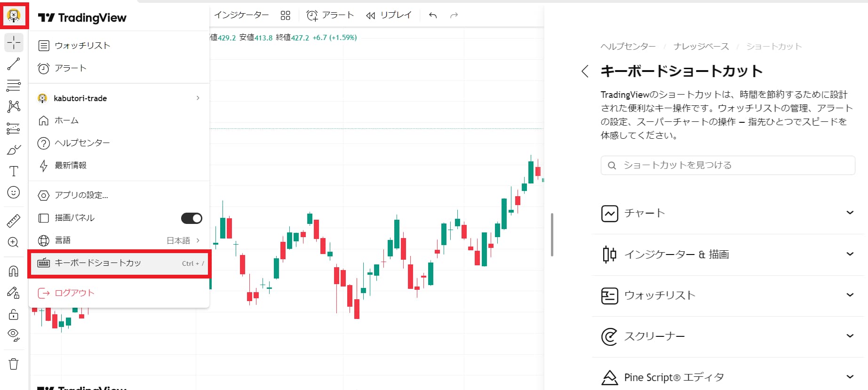Toggle the 描画パネル switch

point(191,218)
